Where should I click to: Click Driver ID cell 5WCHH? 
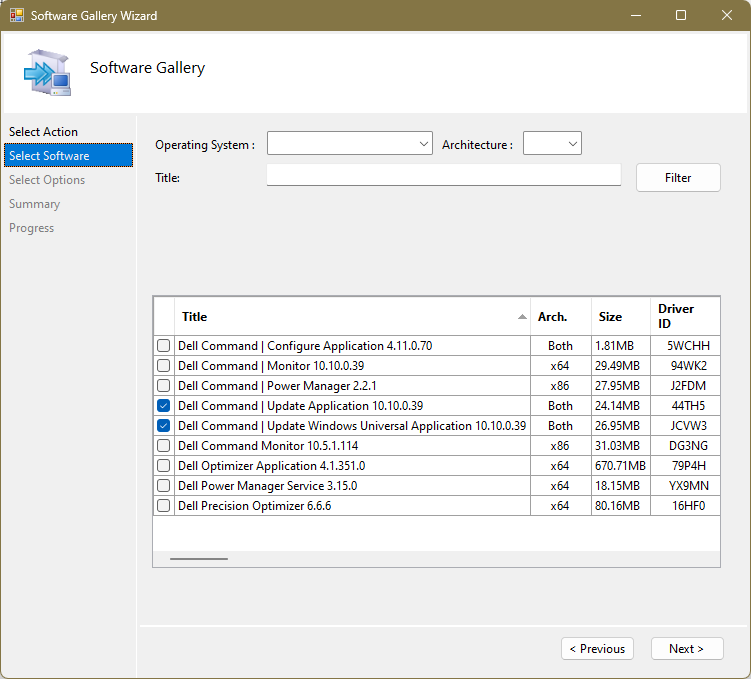[x=685, y=346]
